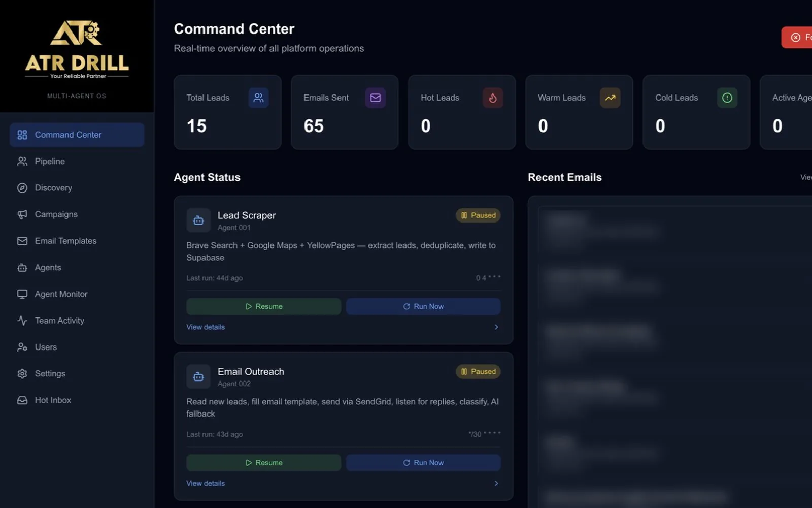Click the 'Agent 002' label
Viewport: 812px width, 508px height.
pyautogui.click(x=234, y=384)
